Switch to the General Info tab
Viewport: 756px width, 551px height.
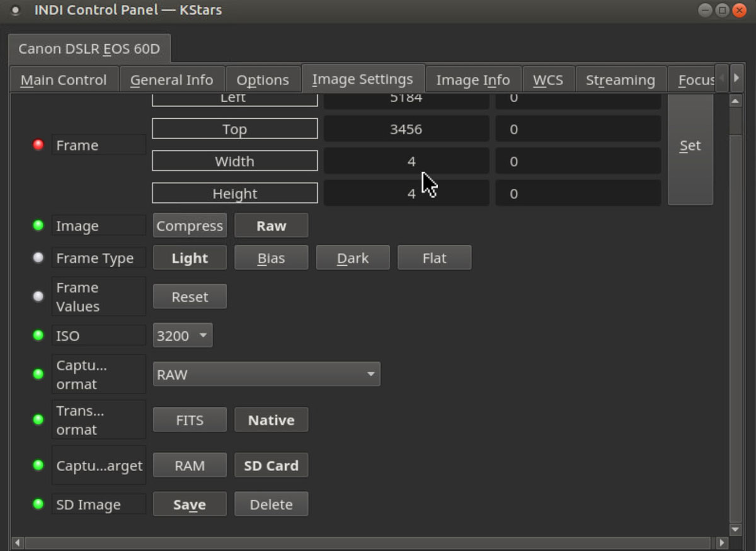[x=171, y=80]
